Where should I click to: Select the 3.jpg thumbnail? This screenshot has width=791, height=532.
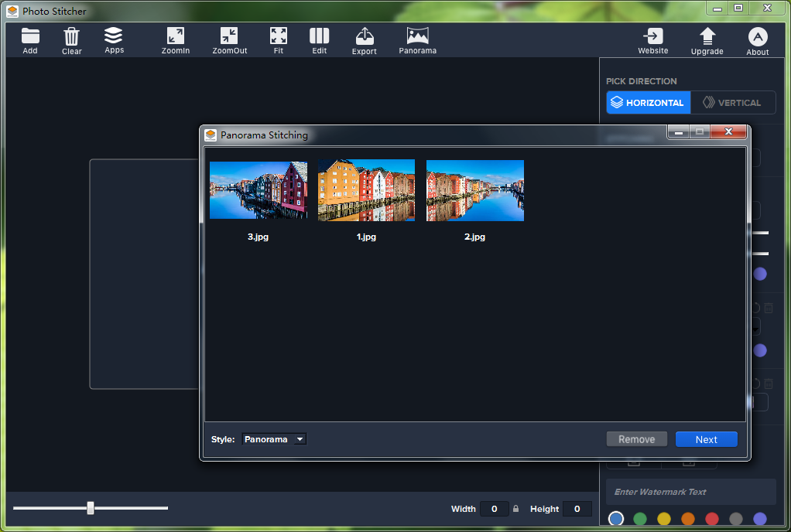click(259, 191)
